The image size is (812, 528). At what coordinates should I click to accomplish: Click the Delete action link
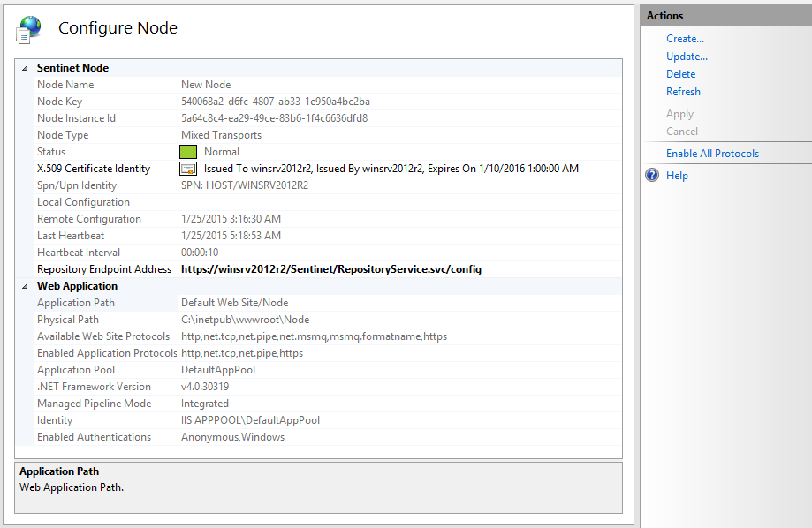[x=680, y=74]
